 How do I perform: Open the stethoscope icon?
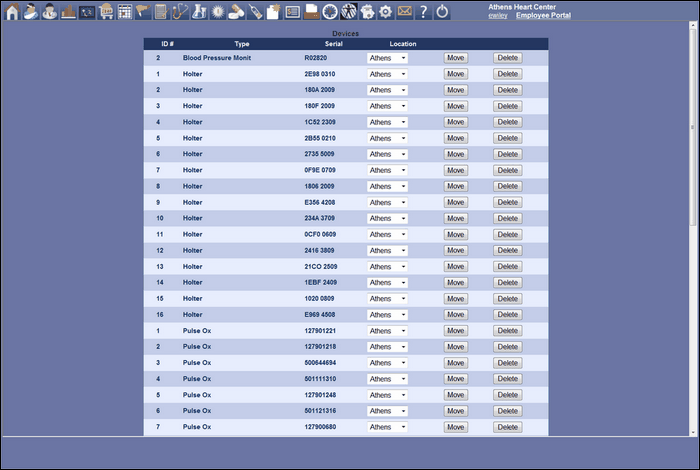tap(180, 12)
